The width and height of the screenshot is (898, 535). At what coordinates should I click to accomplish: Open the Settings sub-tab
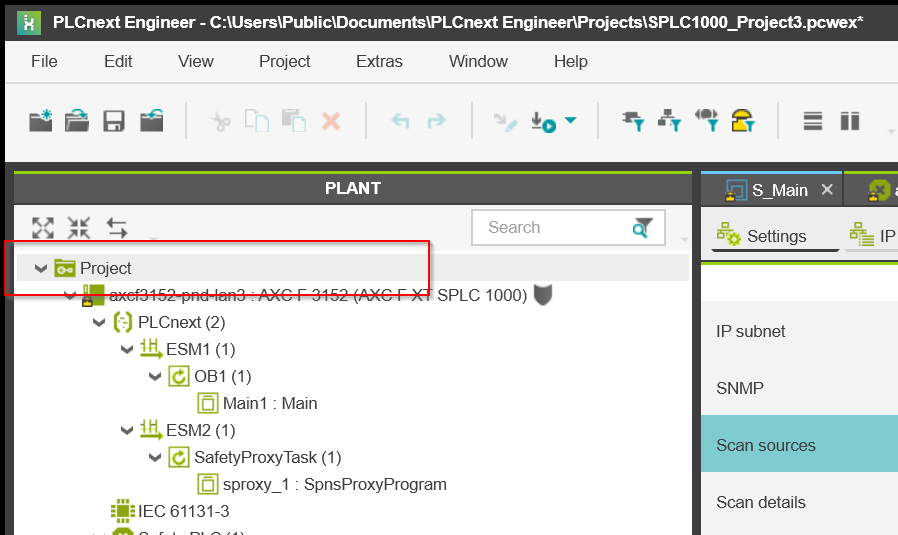(775, 235)
